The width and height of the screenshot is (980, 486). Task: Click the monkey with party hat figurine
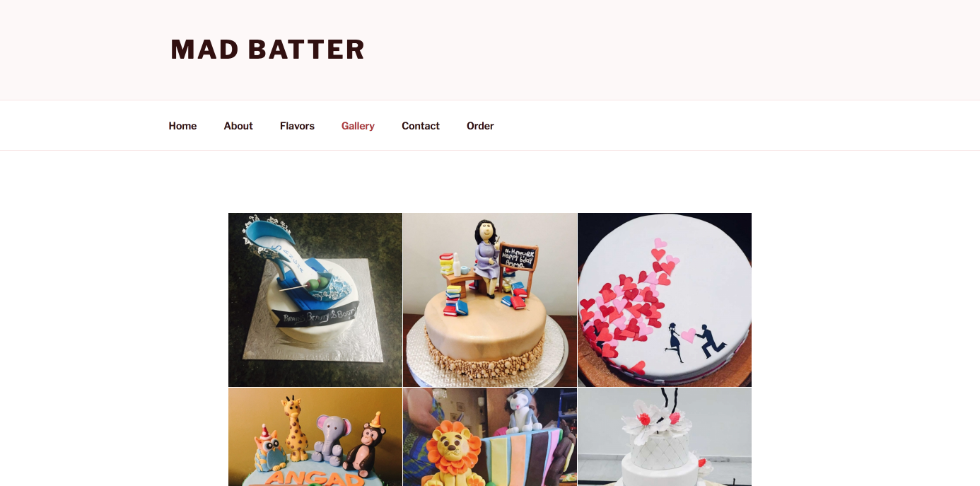(366, 442)
